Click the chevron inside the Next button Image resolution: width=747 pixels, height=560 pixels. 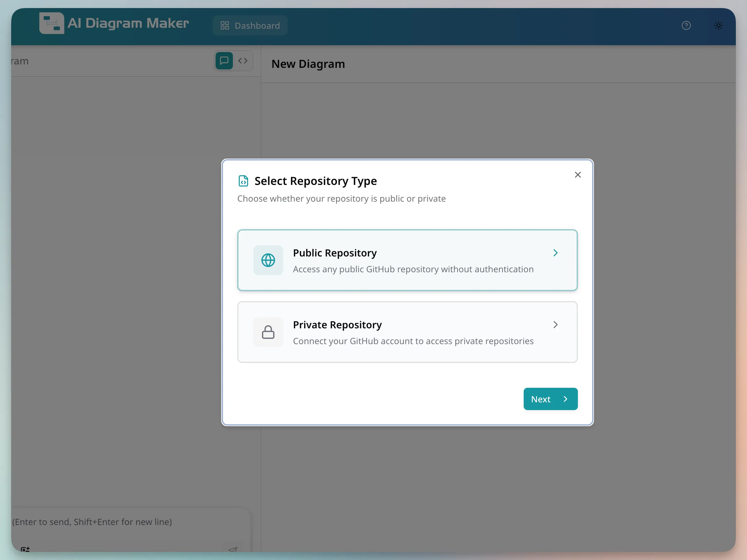[565, 399]
